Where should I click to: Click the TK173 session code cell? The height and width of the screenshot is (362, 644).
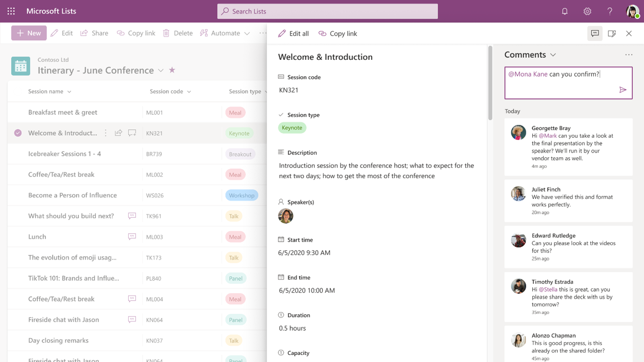(x=154, y=258)
